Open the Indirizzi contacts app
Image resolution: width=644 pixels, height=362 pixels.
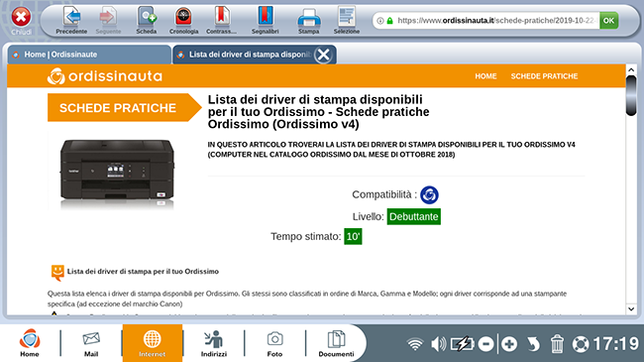click(x=214, y=343)
